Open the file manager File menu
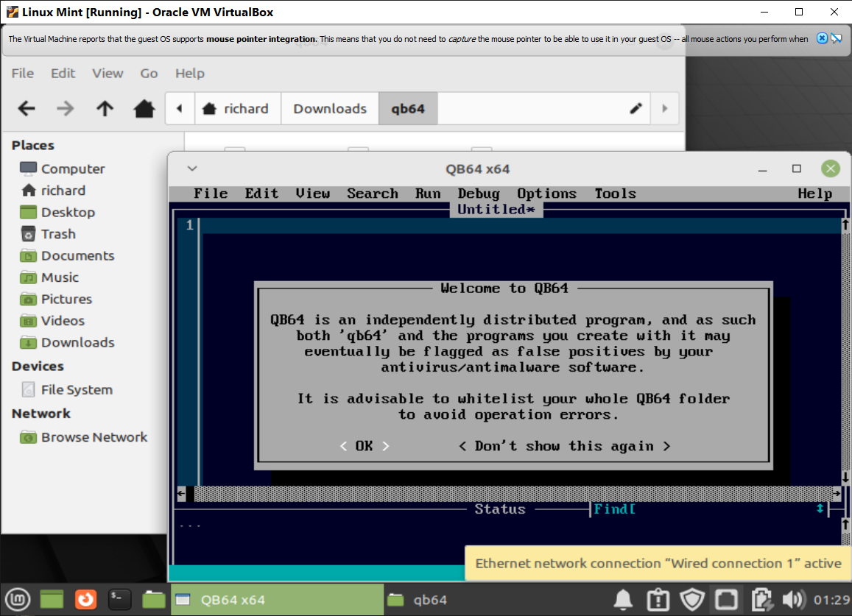Image resolution: width=852 pixels, height=616 pixels. [x=23, y=74]
